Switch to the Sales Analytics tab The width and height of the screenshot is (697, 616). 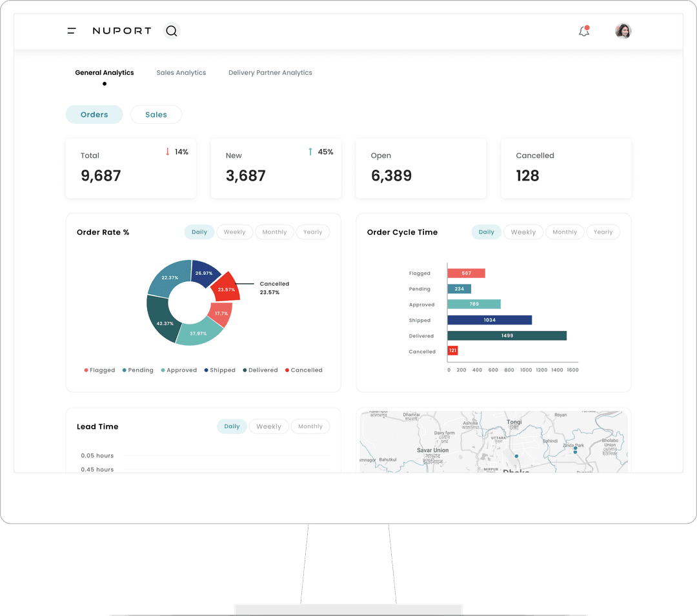pos(181,72)
